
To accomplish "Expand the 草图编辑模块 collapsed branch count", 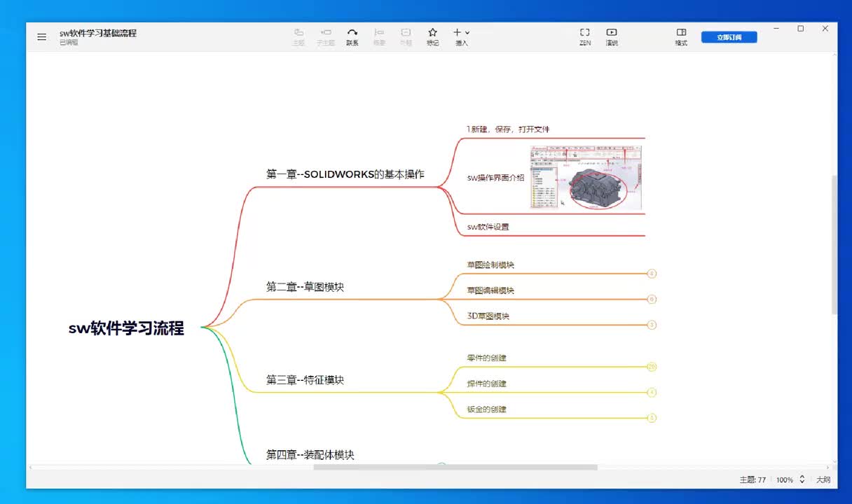I will 652,300.
